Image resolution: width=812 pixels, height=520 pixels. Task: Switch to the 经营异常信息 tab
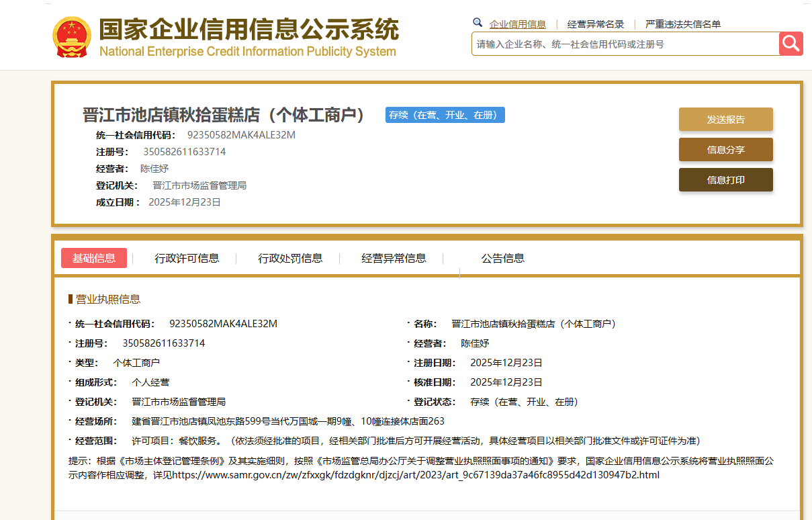pos(394,258)
